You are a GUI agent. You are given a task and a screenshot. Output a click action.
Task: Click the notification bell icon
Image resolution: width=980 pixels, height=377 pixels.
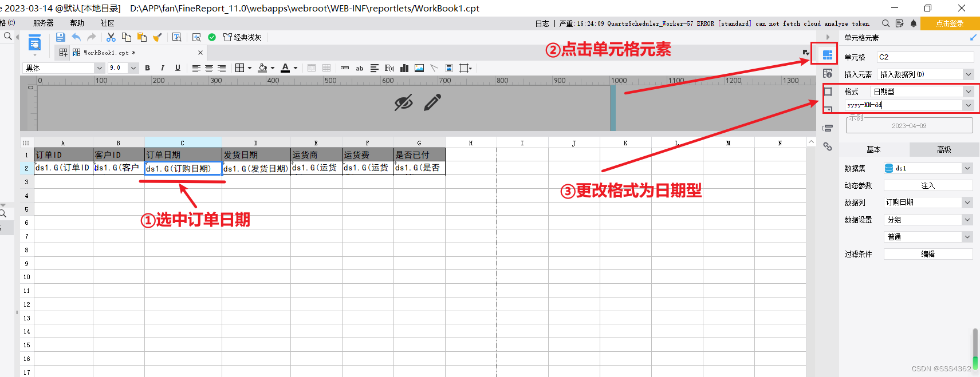tap(914, 23)
